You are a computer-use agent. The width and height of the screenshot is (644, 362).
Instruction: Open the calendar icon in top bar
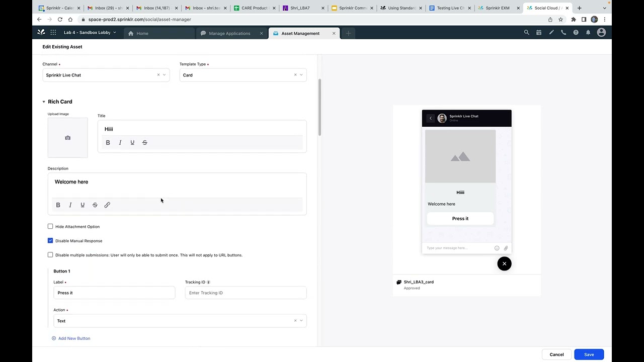pos(539,33)
